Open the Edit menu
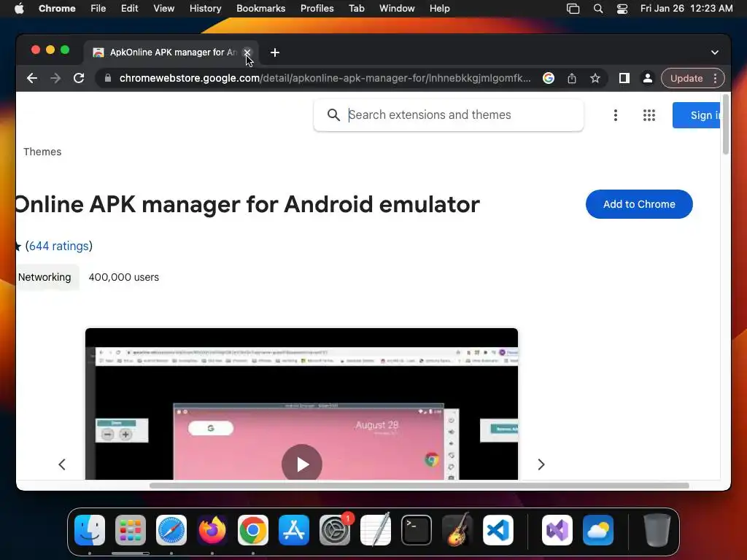This screenshot has height=560, width=747. [129, 9]
